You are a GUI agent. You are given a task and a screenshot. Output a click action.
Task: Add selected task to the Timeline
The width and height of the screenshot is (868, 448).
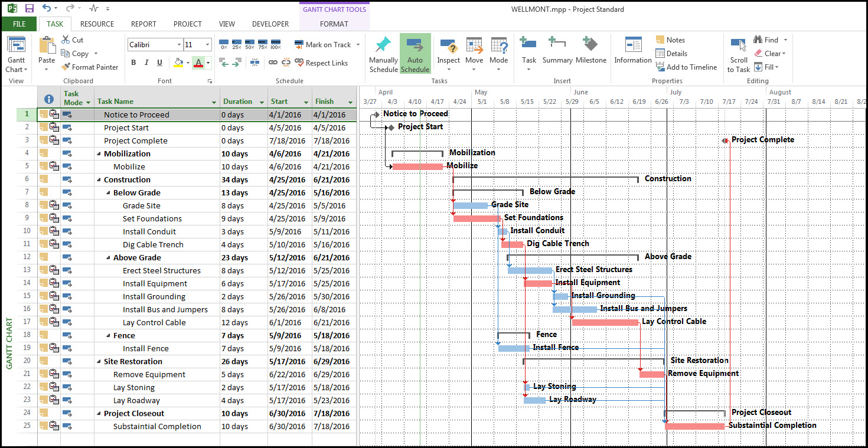pyautogui.click(x=687, y=67)
